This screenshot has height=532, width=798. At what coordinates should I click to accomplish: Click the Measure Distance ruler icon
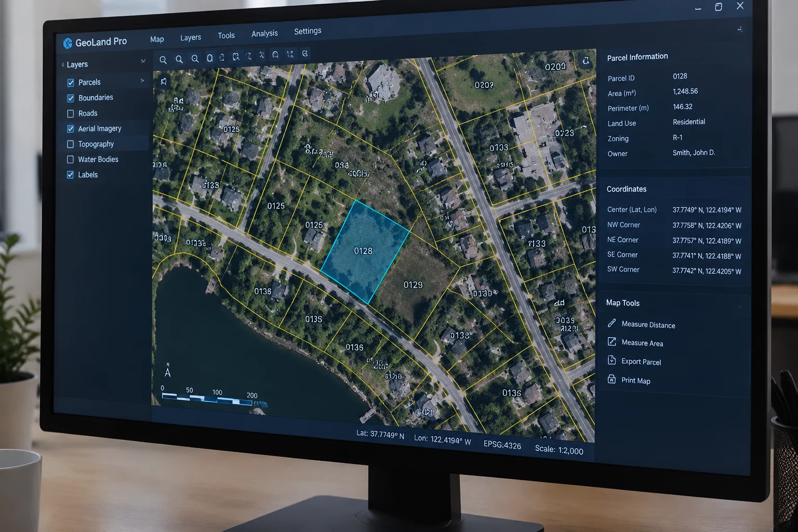tap(611, 323)
